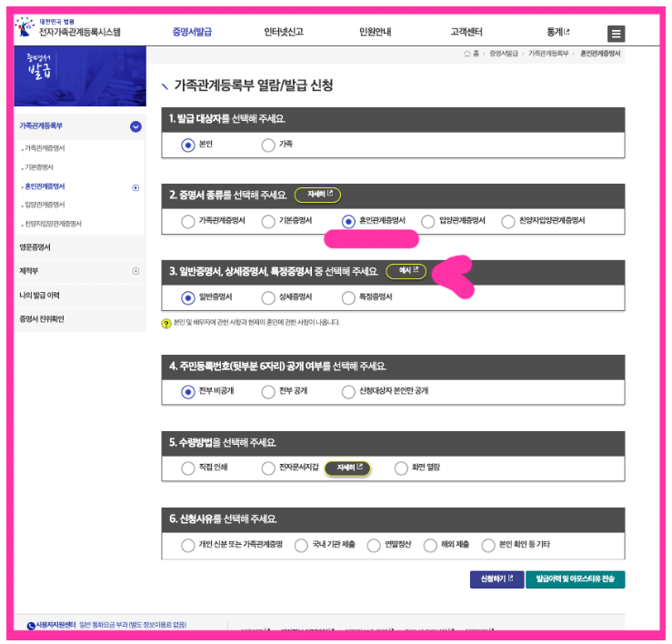Click 발급이력 및 아포스티유 전송 button
The image size is (672, 644).
(575, 579)
